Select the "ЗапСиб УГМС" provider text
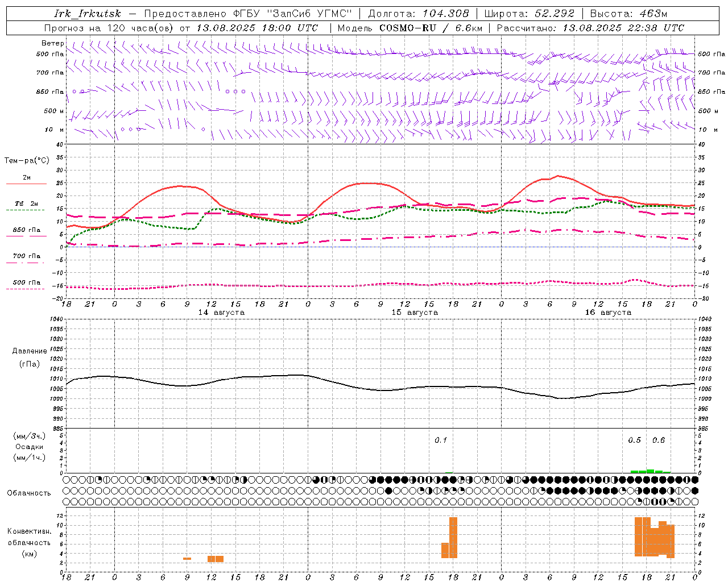 point(309,14)
